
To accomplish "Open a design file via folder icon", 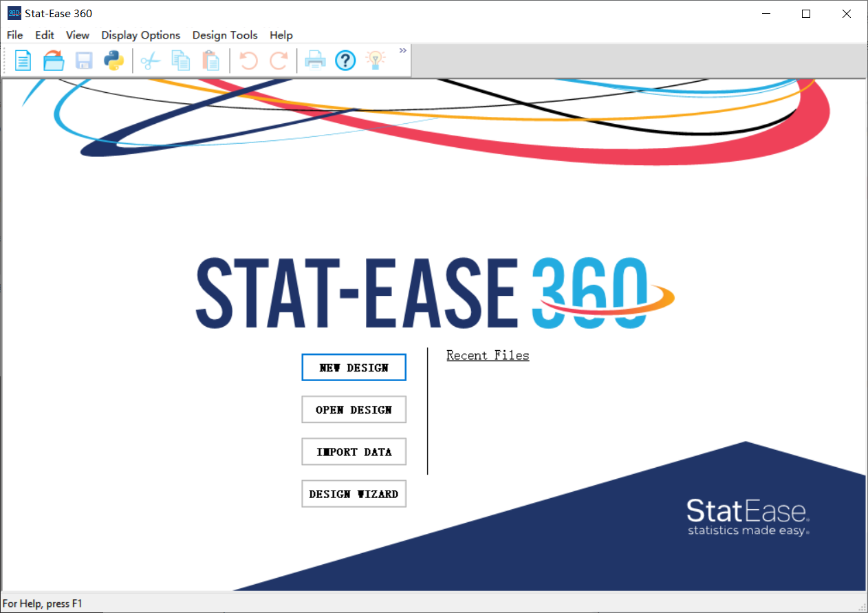I will click(54, 61).
